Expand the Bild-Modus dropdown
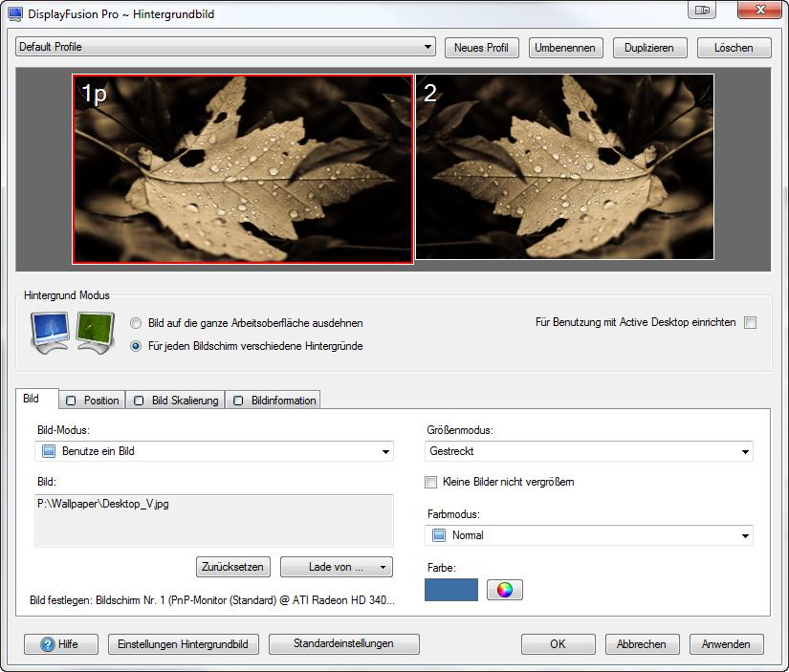This screenshot has width=789, height=672. pyautogui.click(x=214, y=451)
